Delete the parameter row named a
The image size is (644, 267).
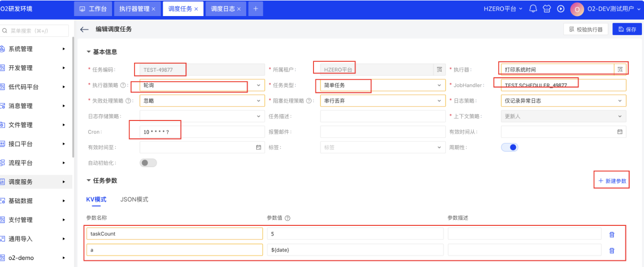(x=611, y=250)
